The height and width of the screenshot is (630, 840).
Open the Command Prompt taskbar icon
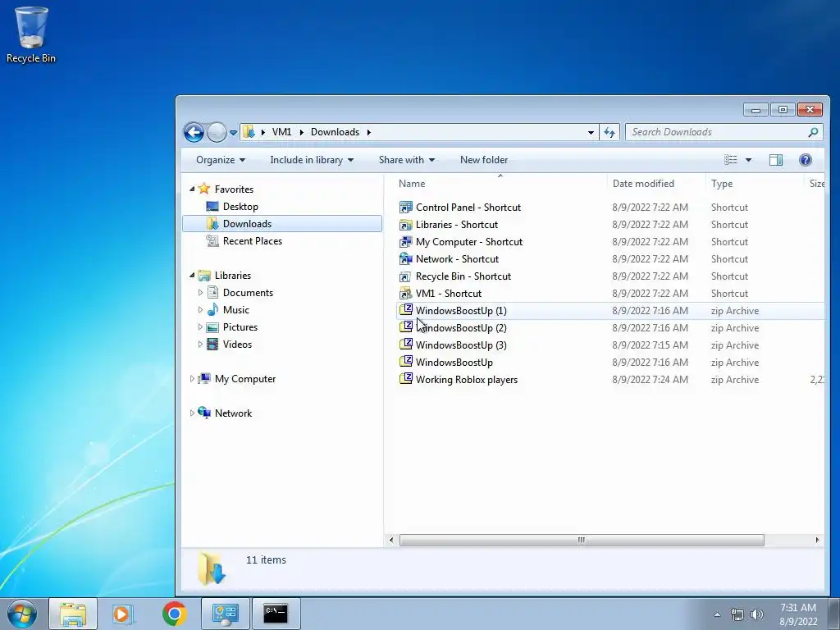click(276, 614)
